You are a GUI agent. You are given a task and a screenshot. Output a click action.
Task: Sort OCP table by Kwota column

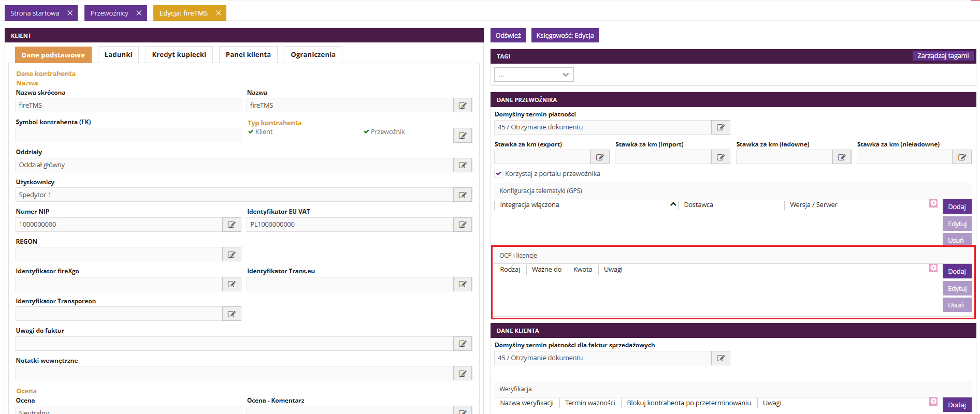coord(583,270)
